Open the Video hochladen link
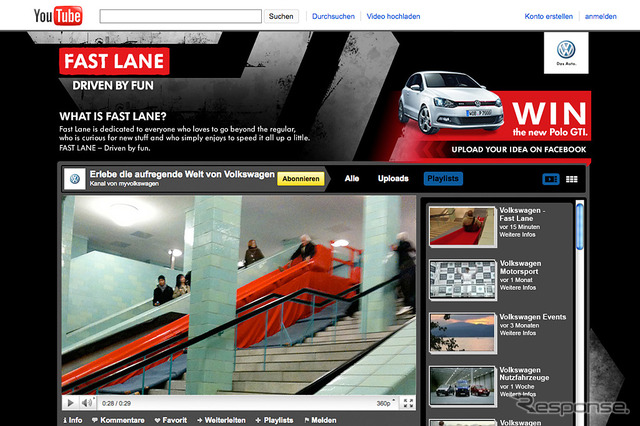The height and width of the screenshot is (426, 640). click(393, 16)
